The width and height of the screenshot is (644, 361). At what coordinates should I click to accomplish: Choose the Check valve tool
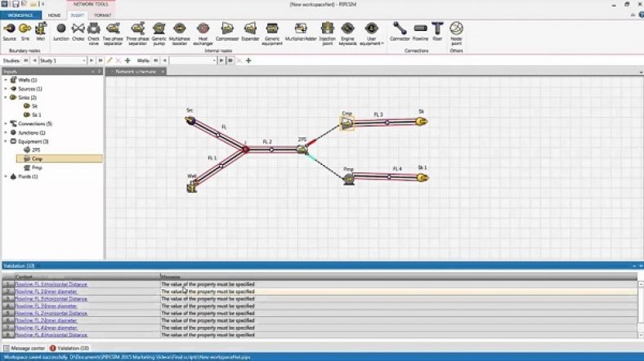94,33
